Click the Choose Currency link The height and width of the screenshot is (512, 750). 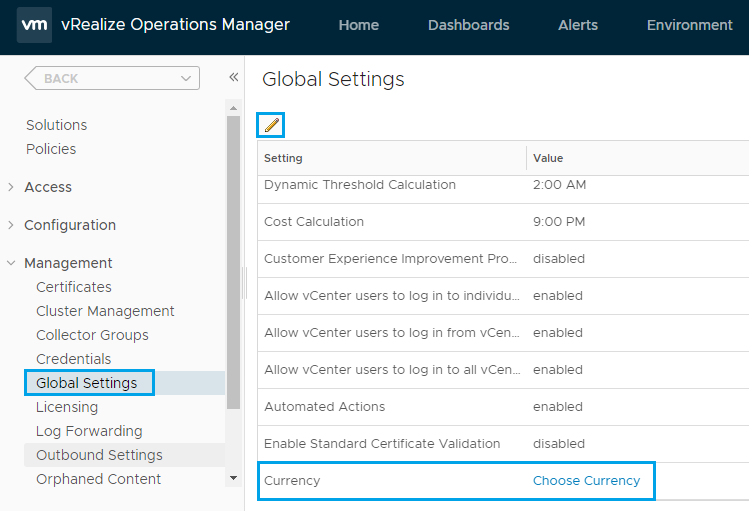click(x=586, y=481)
